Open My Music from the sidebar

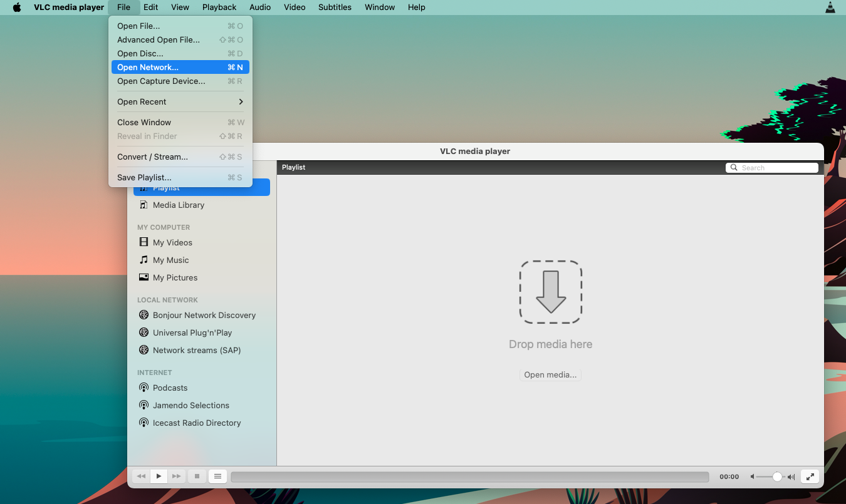click(169, 260)
